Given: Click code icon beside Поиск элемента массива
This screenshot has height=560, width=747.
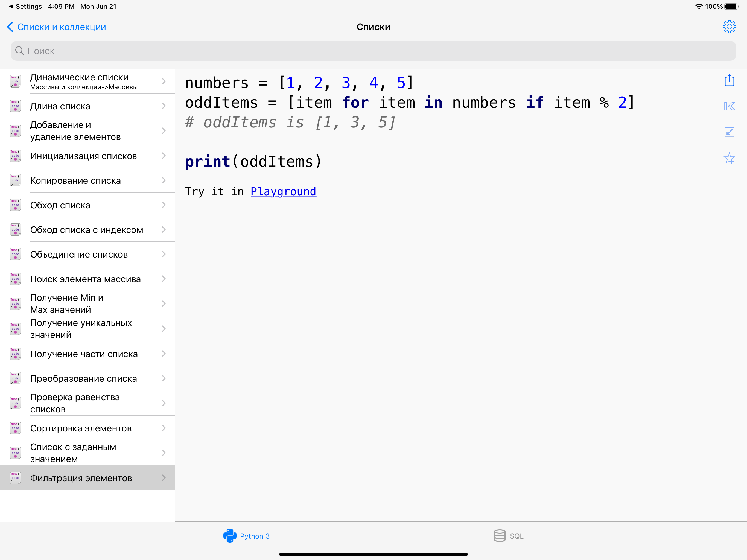Looking at the screenshot, I should (x=16, y=279).
